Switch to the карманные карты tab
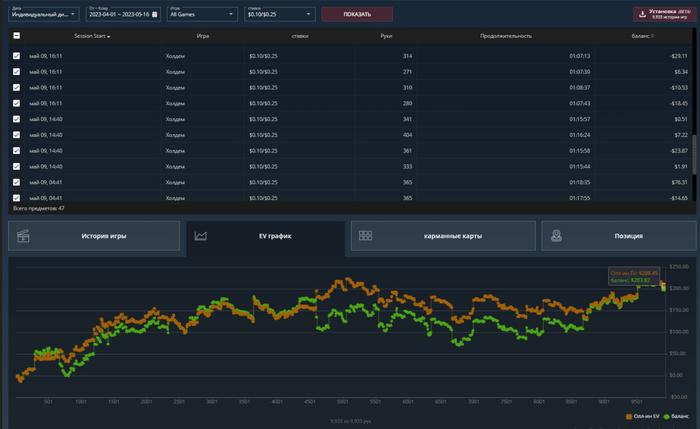Image resolution: width=700 pixels, height=429 pixels. 443,236
